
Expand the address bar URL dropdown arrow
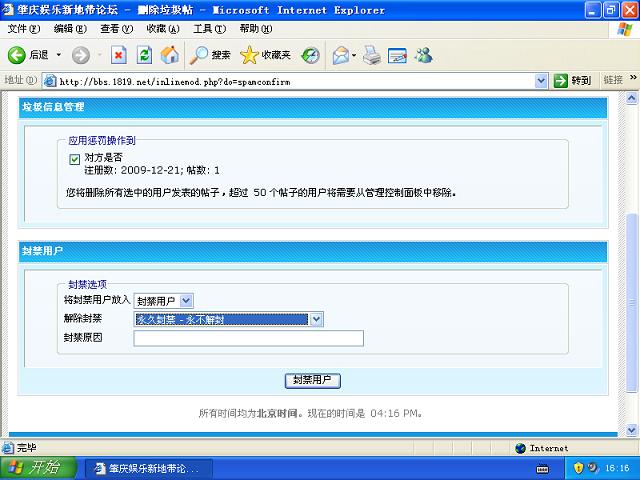point(542,80)
